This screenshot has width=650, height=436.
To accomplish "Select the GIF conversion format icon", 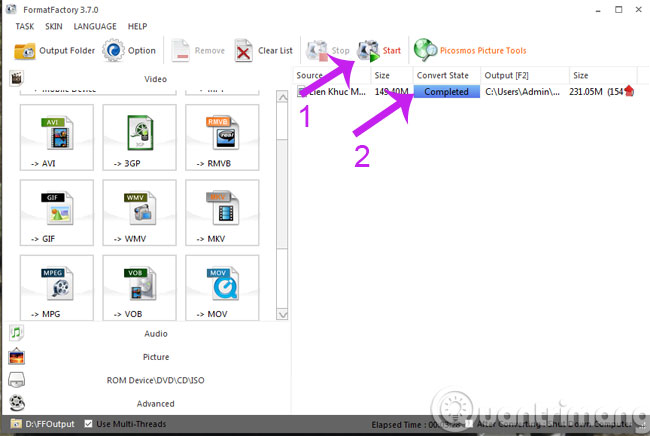I will (x=57, y=208).
